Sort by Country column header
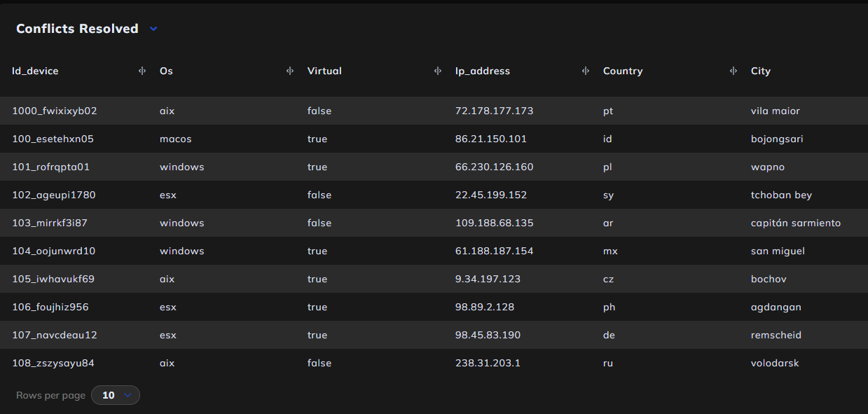Image resolution: width=868 pixels, height=414 pixels. pos(623,71)
